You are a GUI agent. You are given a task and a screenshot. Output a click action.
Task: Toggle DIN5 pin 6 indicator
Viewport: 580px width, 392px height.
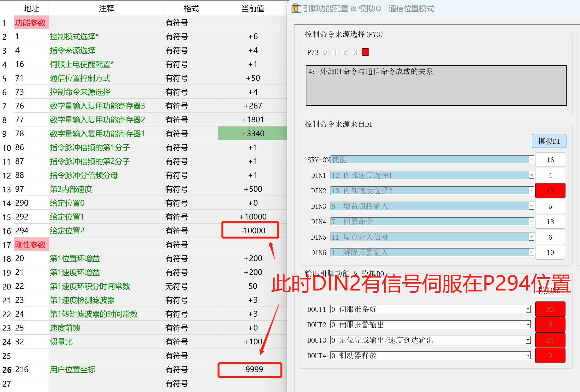tap(550, 237)
